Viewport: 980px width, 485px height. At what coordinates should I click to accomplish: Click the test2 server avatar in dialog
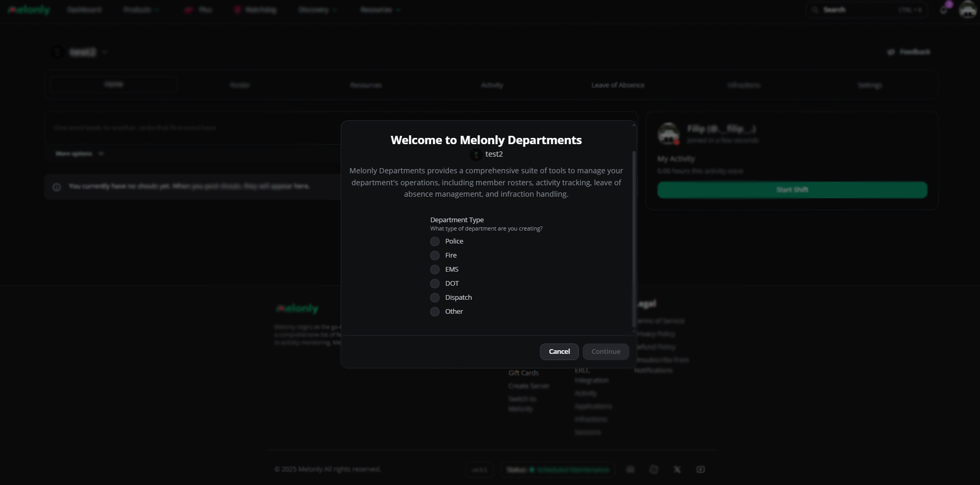tap(476, 155)
